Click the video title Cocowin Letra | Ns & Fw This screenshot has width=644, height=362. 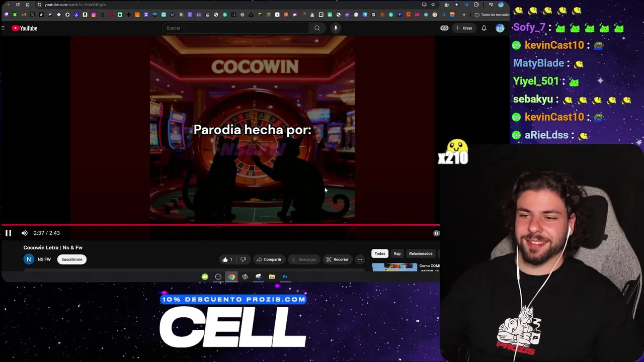click(x=53, y=247)
